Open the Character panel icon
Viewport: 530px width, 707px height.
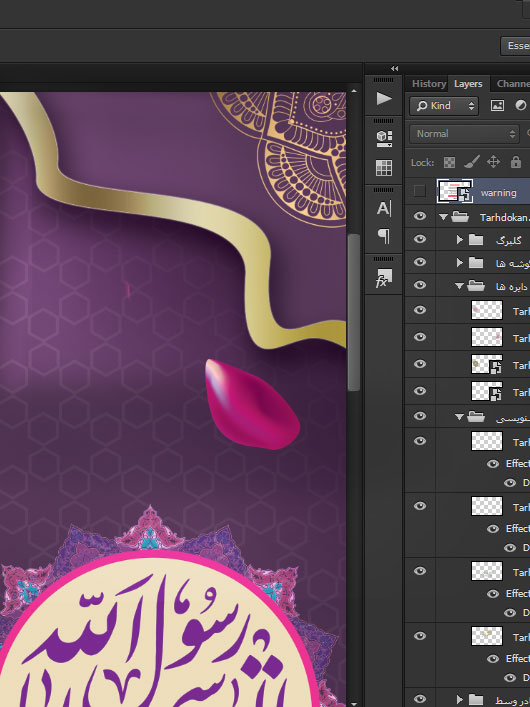pyautogui.click(x=384, y=208)
